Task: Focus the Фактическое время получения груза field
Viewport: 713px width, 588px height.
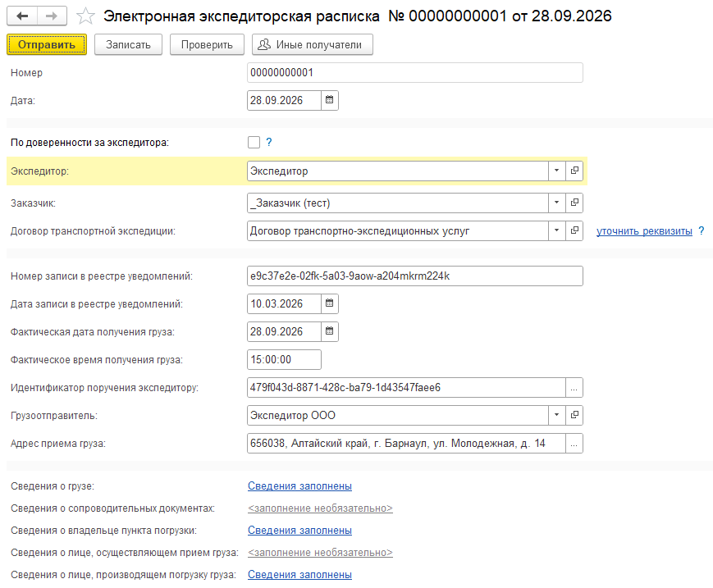Action: coord(284,359)
